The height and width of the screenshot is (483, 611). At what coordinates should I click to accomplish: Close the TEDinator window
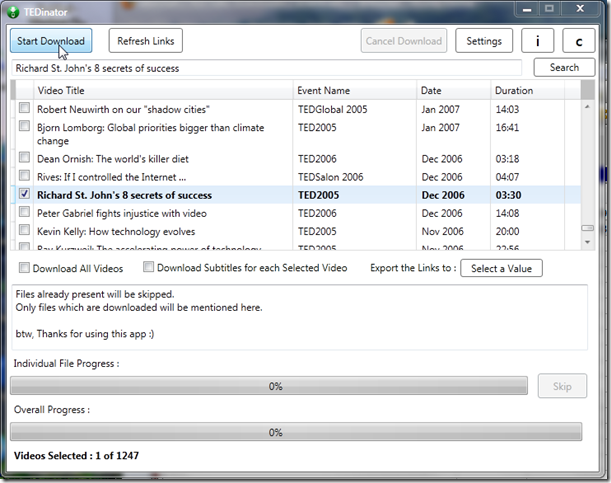[x=580, y=9]
